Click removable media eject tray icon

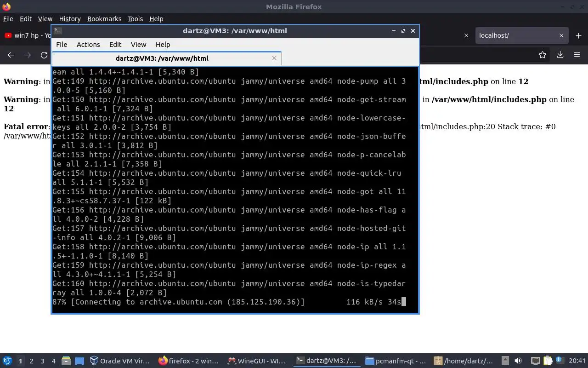click(505, 361)
